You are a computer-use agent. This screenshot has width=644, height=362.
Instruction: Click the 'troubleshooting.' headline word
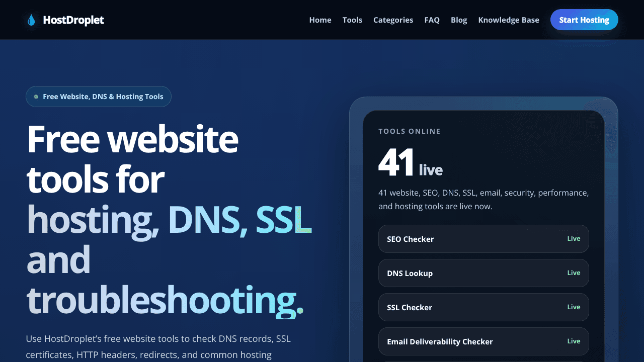pyautogui.click(x=165, y=301)
